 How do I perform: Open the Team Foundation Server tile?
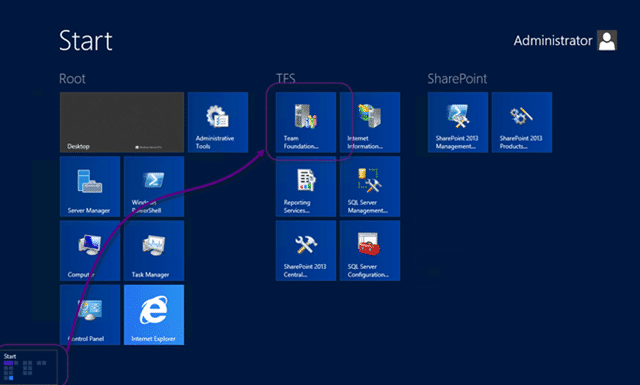point(306,122)
